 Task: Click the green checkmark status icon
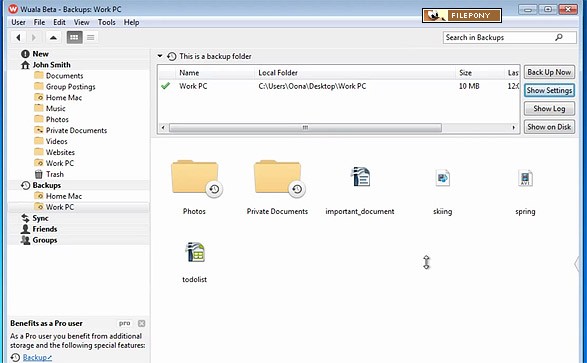165,86
